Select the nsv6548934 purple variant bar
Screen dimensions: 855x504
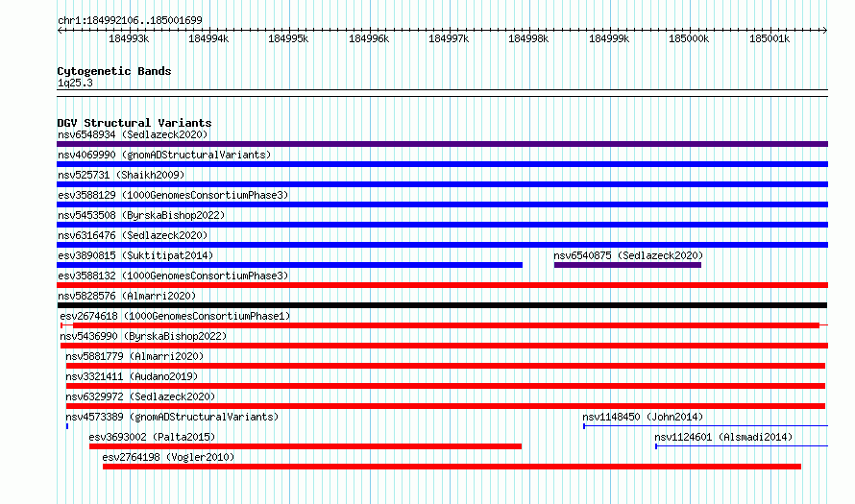pyautogui.click(x=442, y=144)
